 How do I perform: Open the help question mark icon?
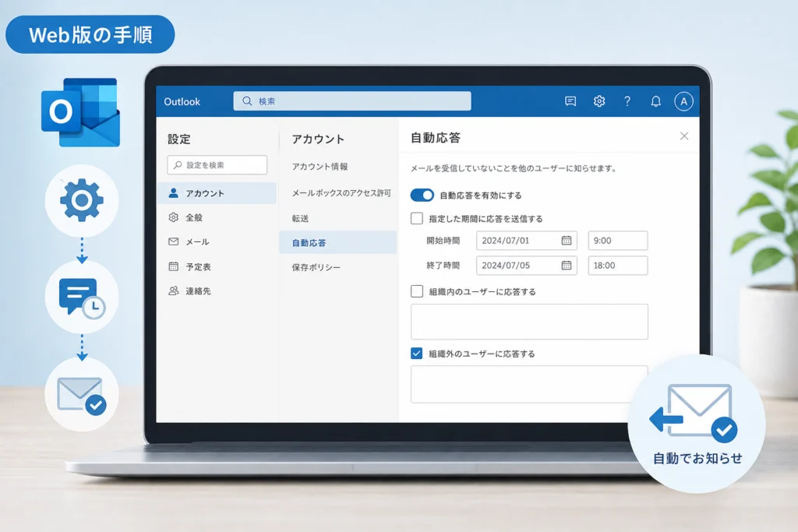627,101
